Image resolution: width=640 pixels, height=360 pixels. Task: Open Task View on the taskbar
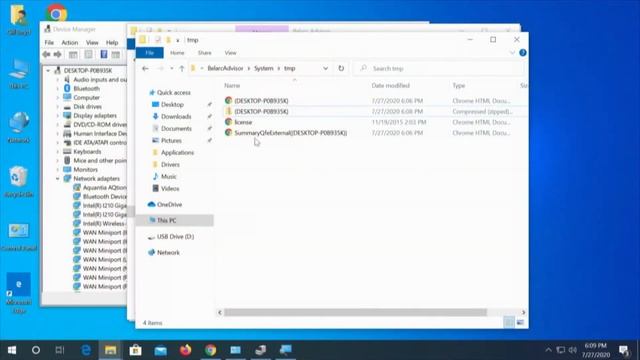click(x=60, y=350)
